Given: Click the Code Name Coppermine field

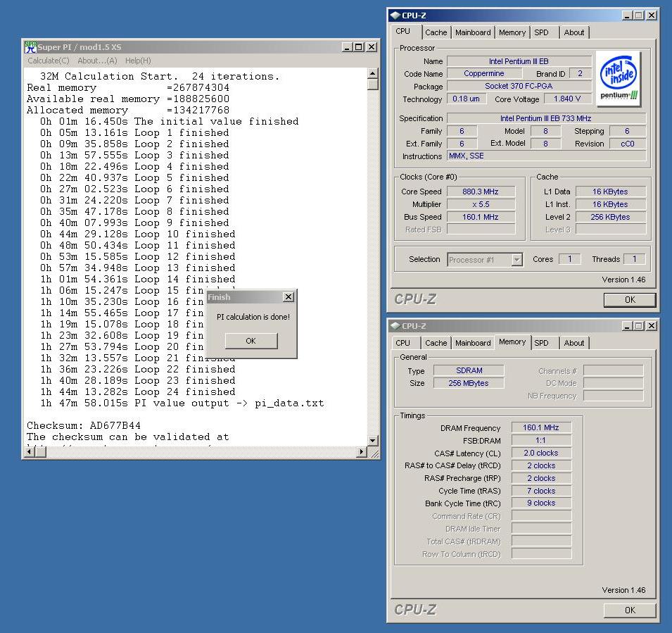Looking at the screenshot, I should [484, 73].
